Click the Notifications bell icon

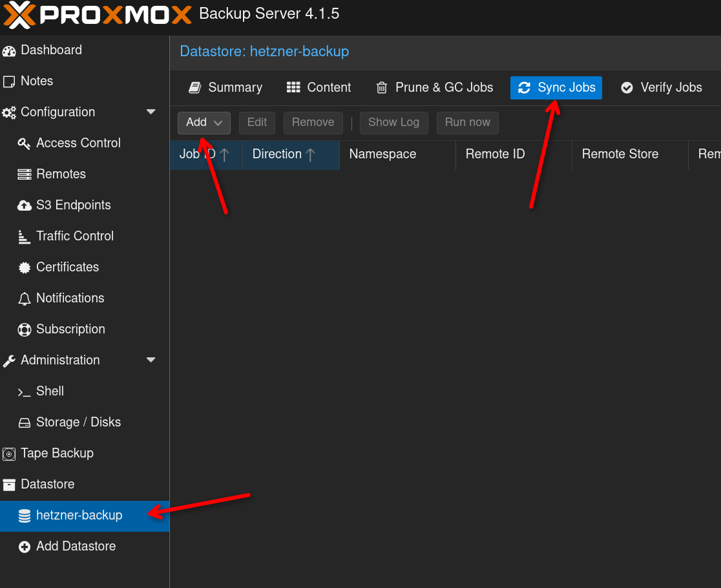25,299
